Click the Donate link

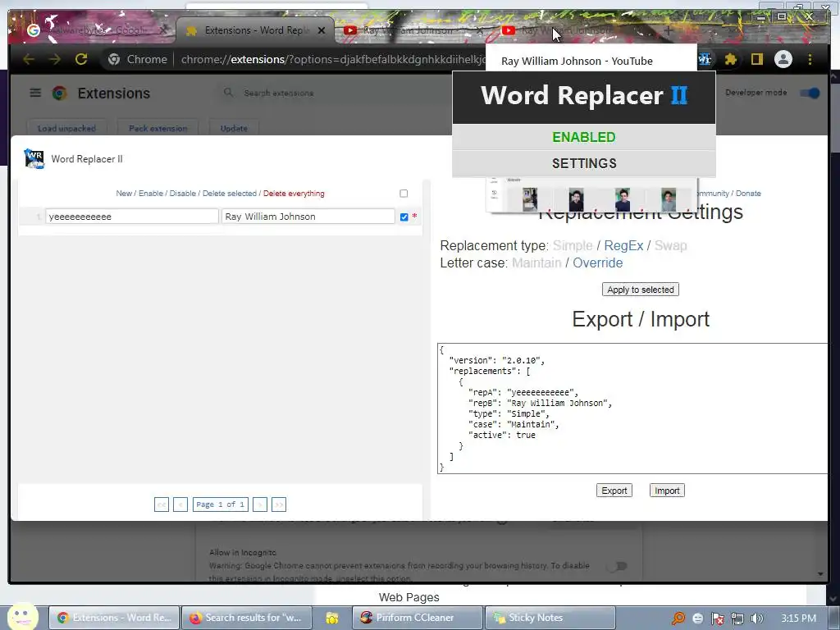(748, 194)
